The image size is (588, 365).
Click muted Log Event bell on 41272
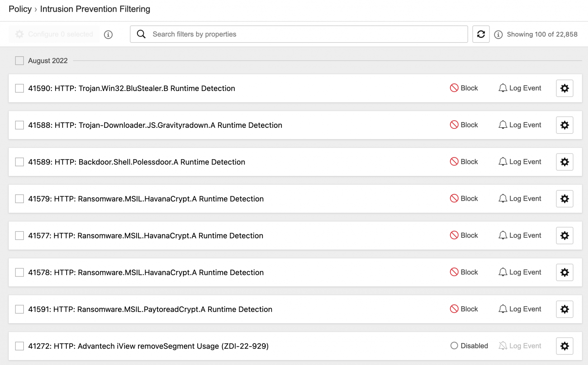click(x=502, y=345)
